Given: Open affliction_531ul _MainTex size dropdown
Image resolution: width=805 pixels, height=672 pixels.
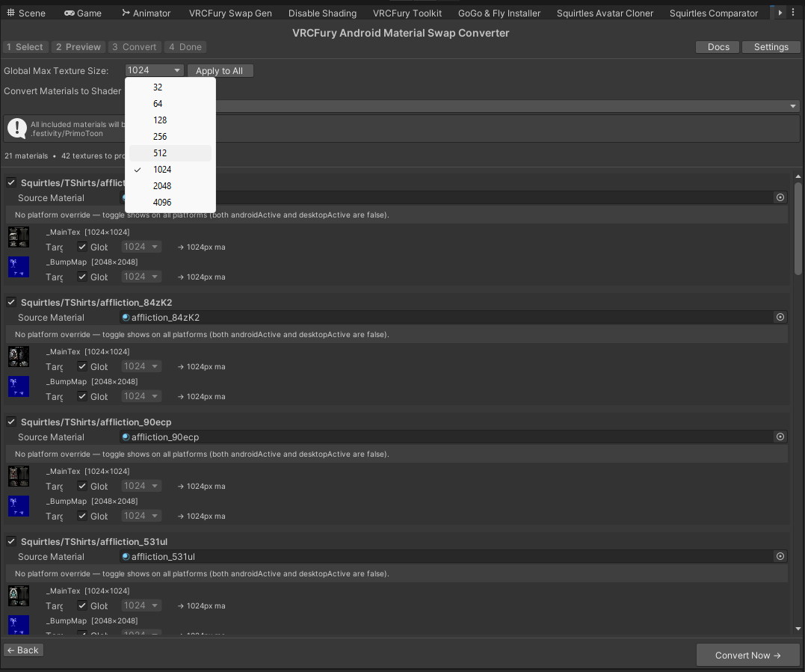Looking at the screenshot, I should [141, 605].
